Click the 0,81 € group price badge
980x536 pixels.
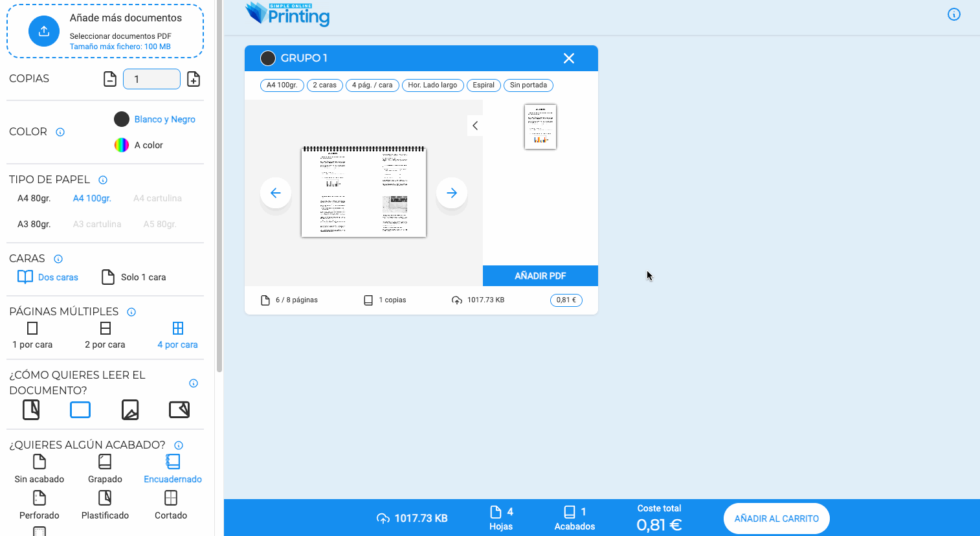point(566,300)
